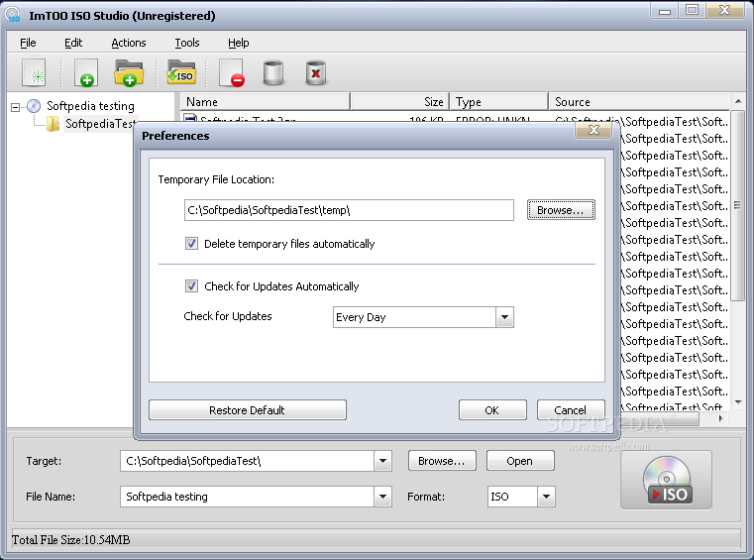The height and width of the screenshot is (560, 754).
Task: Click the file list scroll up arrow
Action: (x=738, y=101)
